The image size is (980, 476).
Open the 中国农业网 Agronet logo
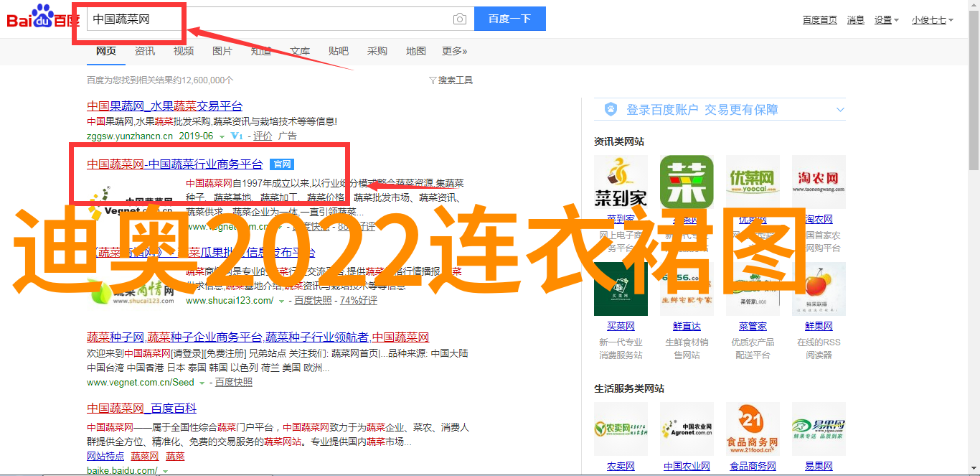click(x=687, y=429)
